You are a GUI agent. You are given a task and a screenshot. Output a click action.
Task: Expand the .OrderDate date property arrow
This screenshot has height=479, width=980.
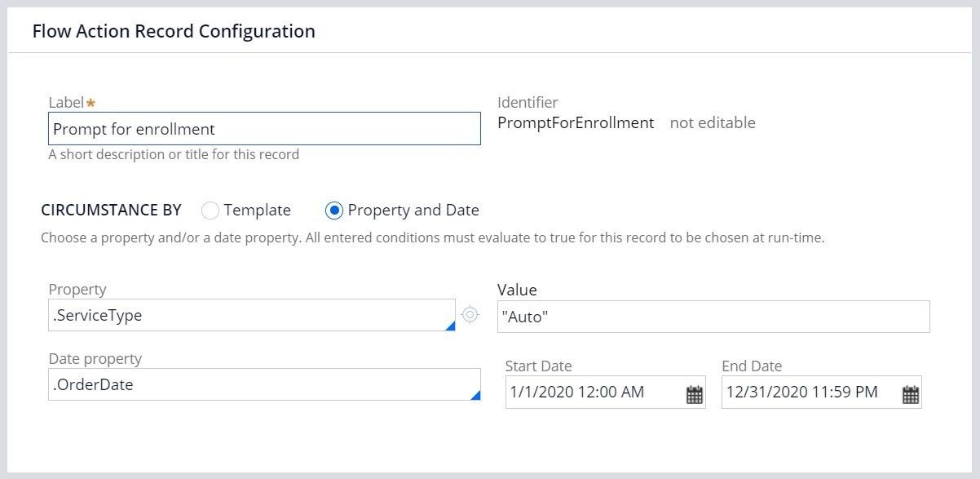[x=475, y=395]
